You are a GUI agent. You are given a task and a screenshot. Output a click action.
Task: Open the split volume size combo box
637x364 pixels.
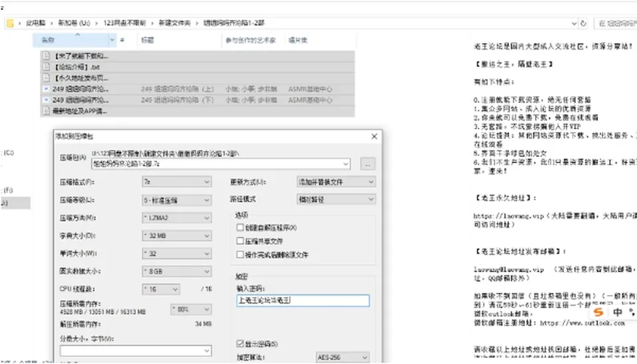point(135,351)
